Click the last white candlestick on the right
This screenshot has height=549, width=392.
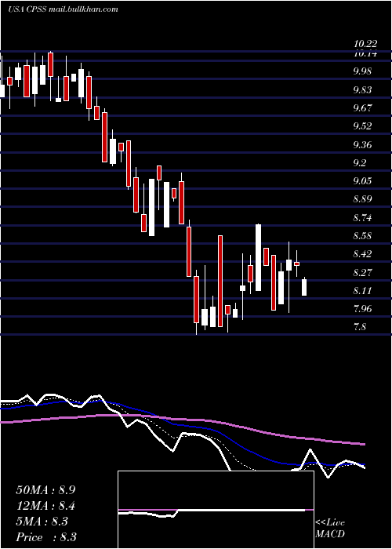(304, 287)
